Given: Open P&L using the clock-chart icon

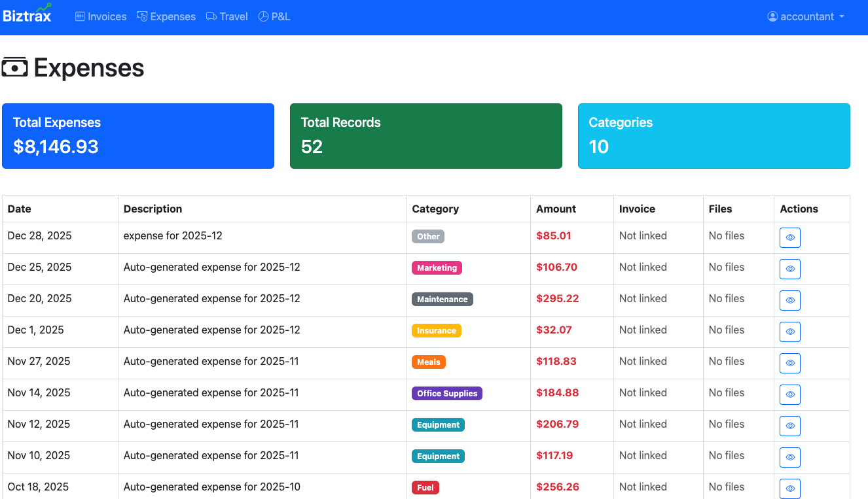Looking at the screenshot, I should pos(263,16).
